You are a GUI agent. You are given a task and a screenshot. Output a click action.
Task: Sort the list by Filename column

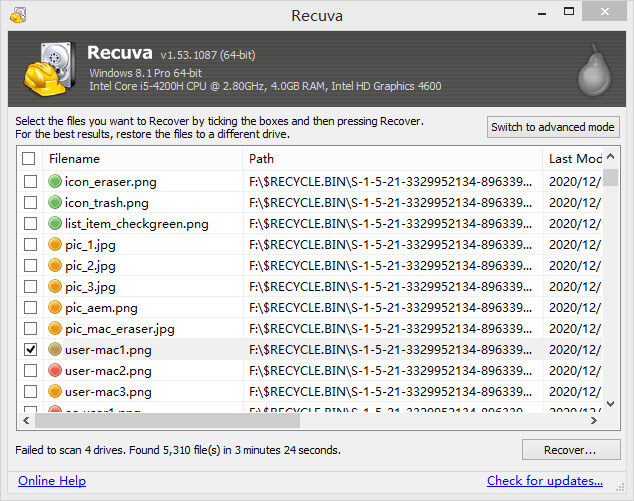coord(140,159)
